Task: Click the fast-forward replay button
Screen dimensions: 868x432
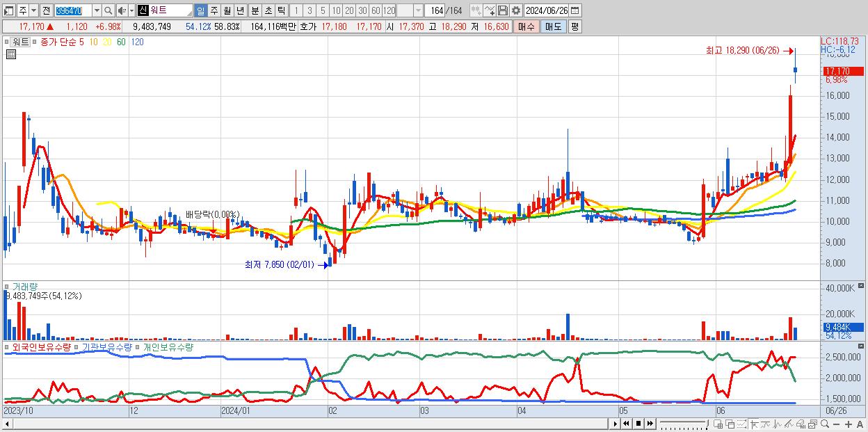Action: point(650,423)
